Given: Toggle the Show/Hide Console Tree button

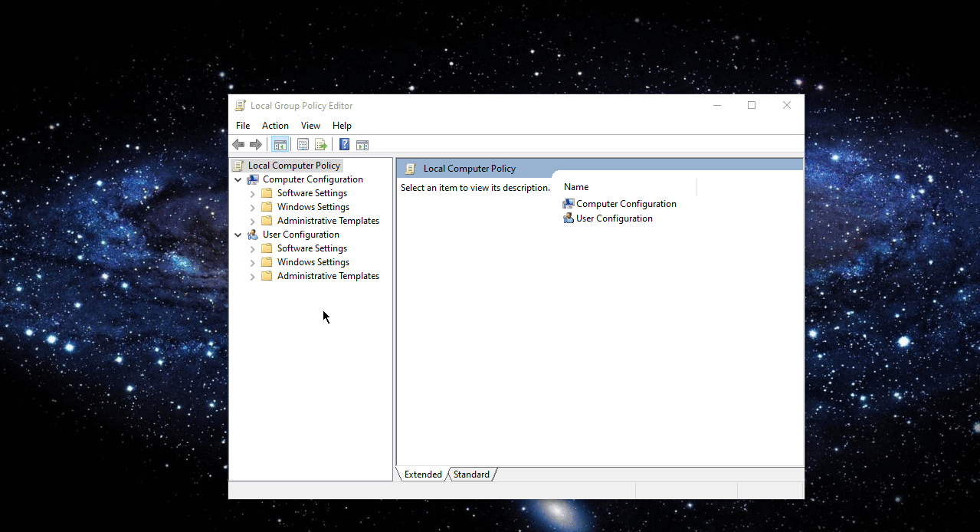Looking at the screenshot, I should tap(280, 144).
